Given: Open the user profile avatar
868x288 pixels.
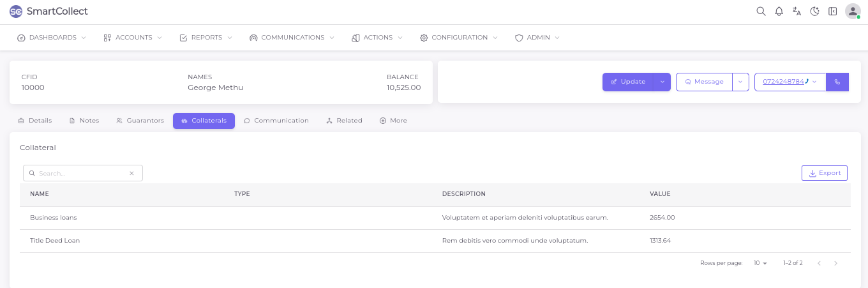Looking at the screenshot, I should (853, 11).
